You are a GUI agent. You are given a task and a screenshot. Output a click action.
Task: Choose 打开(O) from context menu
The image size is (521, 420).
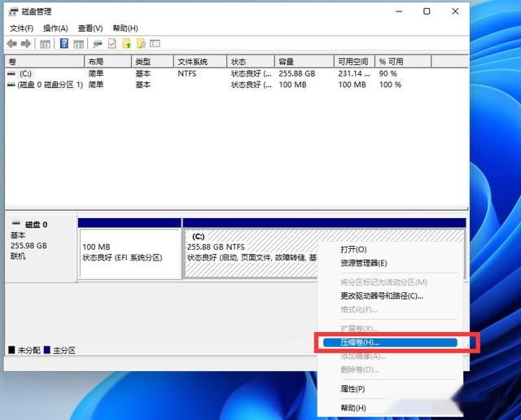click(391, 249)
